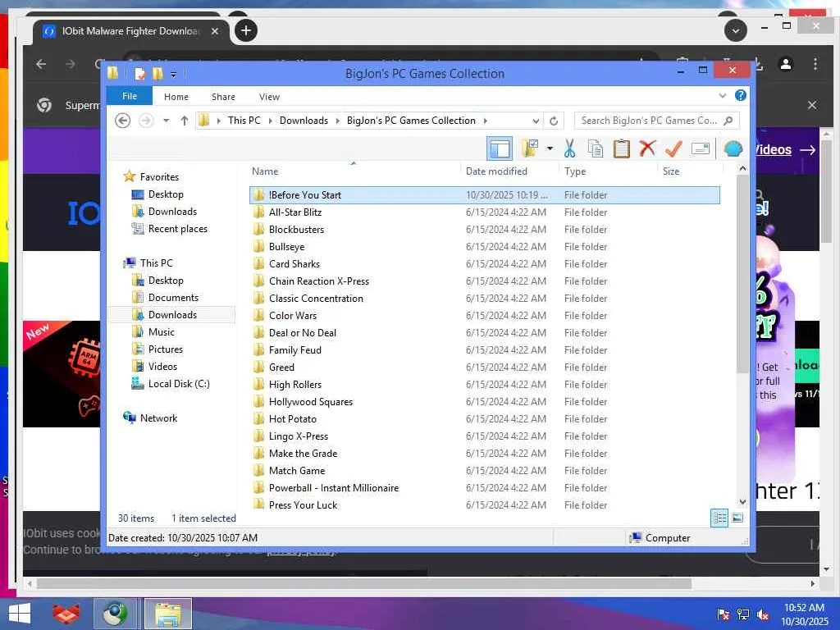Image resolution: width=840 pixels, height=630 pixels.
Task: Open Music in the navigation pane
Action: pos(162,332)
